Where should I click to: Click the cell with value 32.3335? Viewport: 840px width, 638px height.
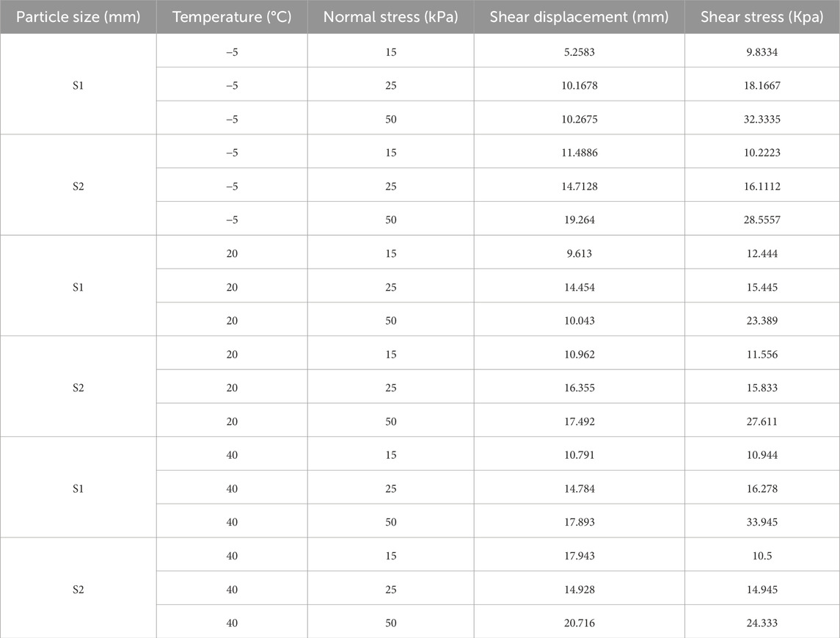point(762,119)
